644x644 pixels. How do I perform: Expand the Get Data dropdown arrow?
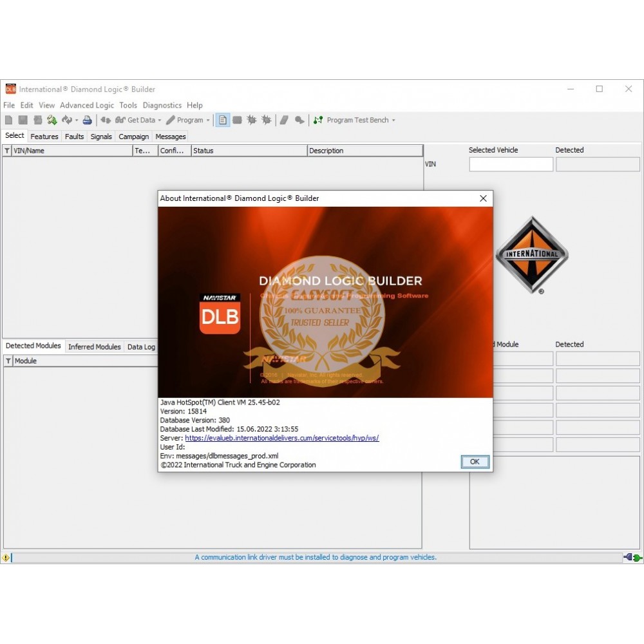point(160,120)
